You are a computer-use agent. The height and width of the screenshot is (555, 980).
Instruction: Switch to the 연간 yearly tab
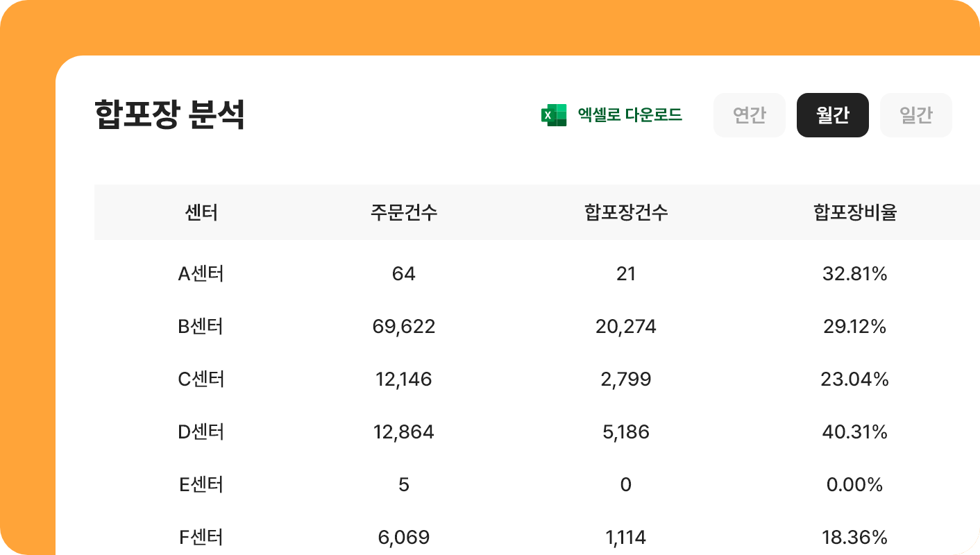pyautogui.click(x=750, y=115)
